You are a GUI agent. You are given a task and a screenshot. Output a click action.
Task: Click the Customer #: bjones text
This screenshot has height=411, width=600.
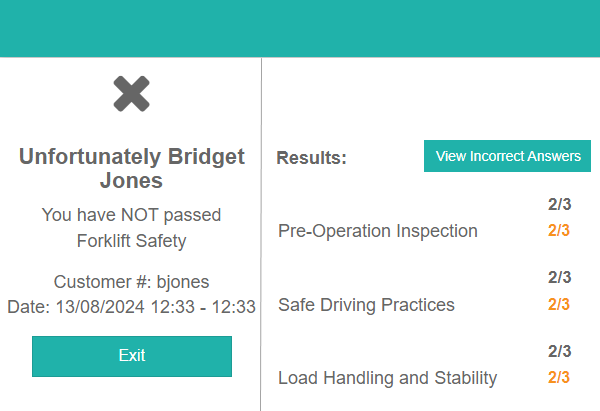pyautogui.click(x=131, y=281)
